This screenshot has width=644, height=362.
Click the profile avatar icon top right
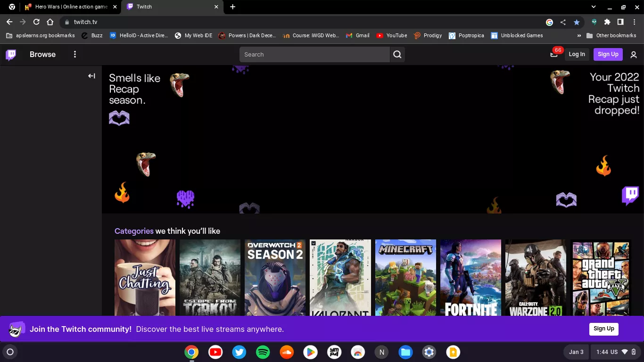[634, 54]
